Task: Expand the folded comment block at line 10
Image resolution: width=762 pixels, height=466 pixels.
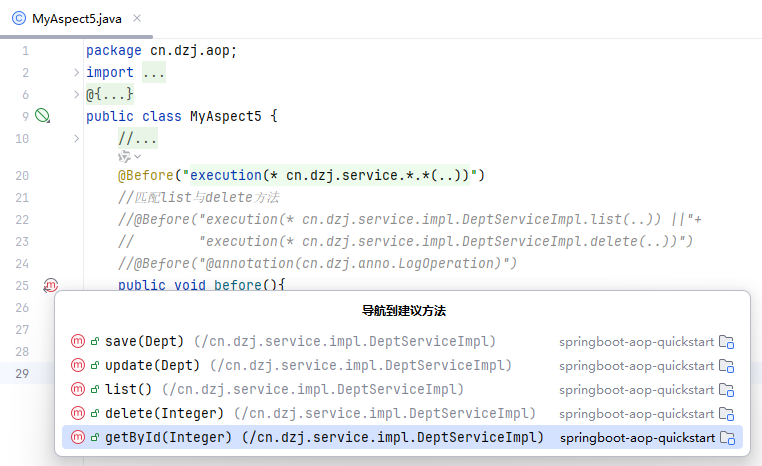Action: pos(77,138)
